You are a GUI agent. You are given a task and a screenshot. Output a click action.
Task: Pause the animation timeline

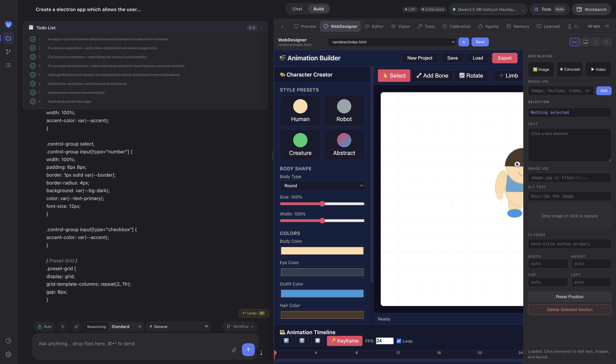point(302,341)
